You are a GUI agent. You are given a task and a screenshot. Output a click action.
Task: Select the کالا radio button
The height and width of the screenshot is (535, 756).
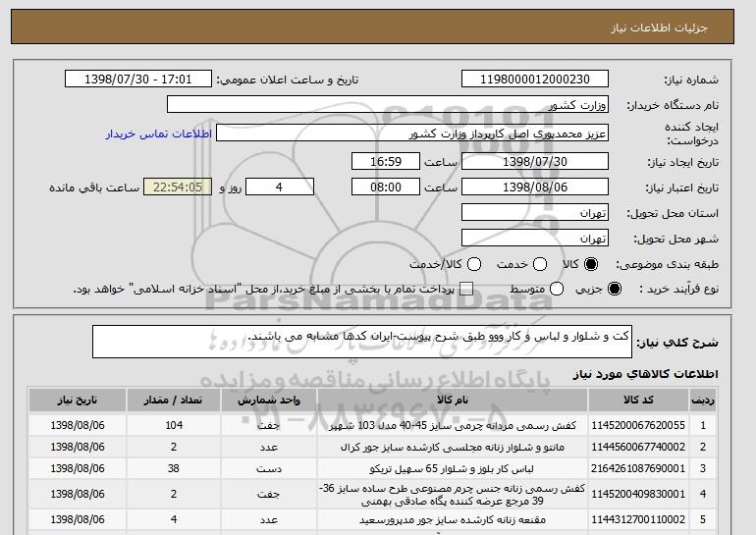tap(591, 264)
